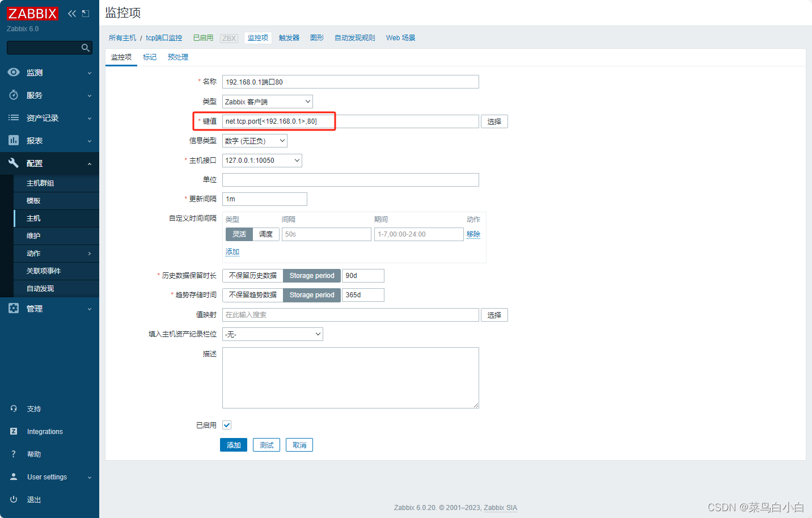Open 所有主机 breadcrumb link

coord(122,38)
